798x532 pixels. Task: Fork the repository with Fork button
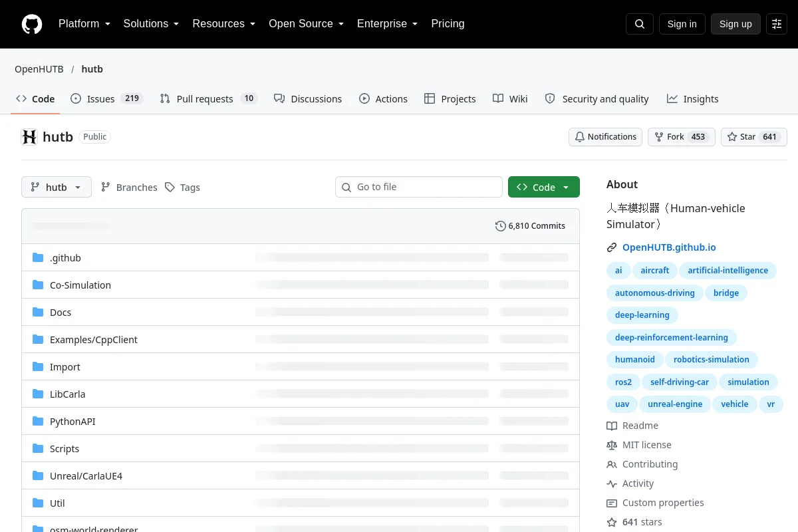[681, 137]
